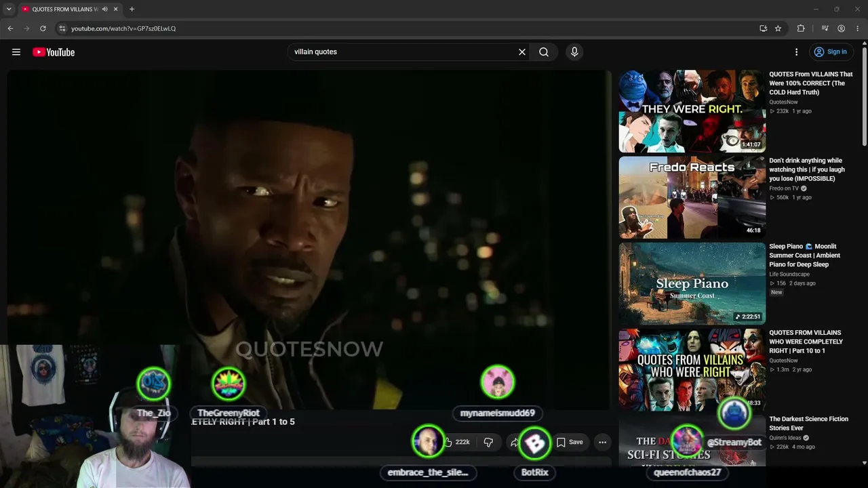This screenshot has height=488, width=868.
Task: Visit the Life Soundscape channel
Action: coord(789,274)
